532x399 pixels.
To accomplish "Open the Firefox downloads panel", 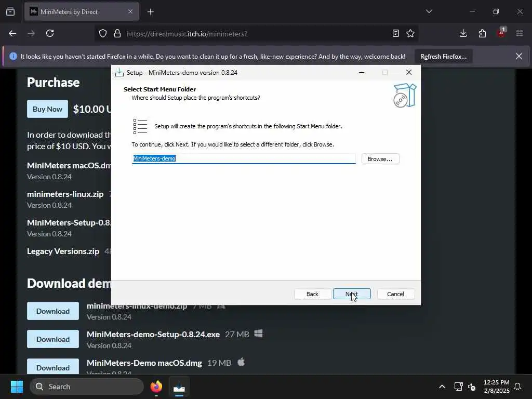I will 463,33.
